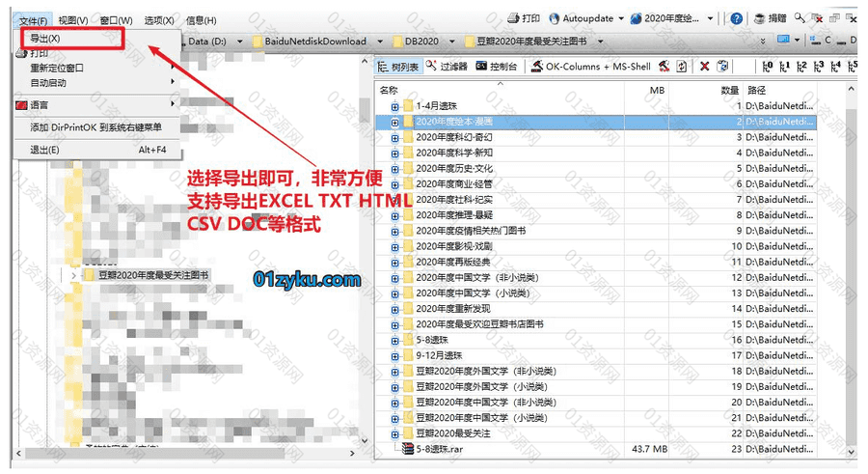868x474 pixels.
Task: Click the Data (D:) breadcrumb in address bar
Action: (207, 41)
